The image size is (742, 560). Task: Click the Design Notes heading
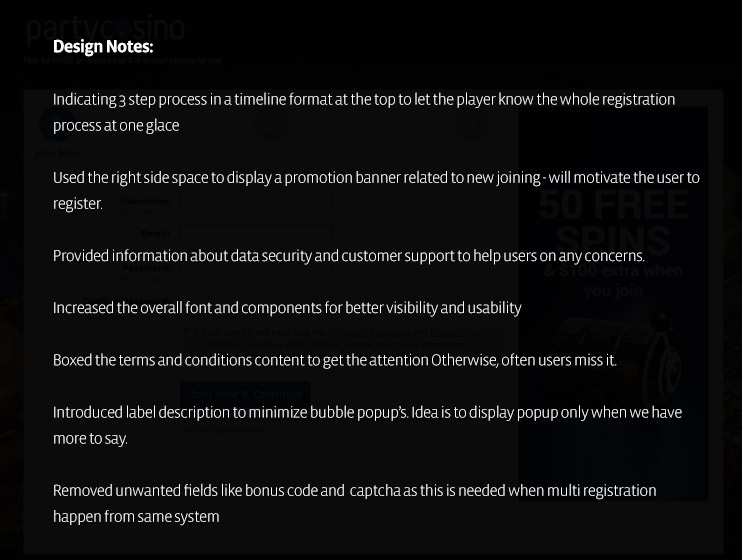coord(103,47)
